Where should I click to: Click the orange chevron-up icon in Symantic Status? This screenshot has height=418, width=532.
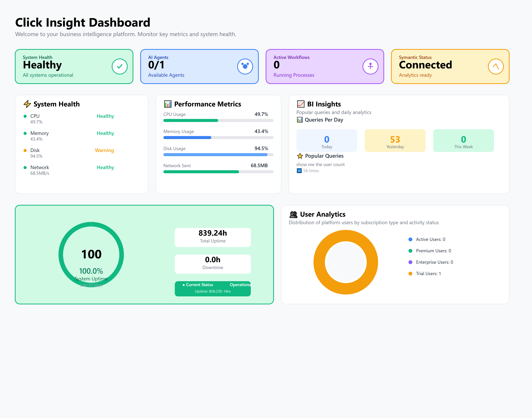coord(496,66)
